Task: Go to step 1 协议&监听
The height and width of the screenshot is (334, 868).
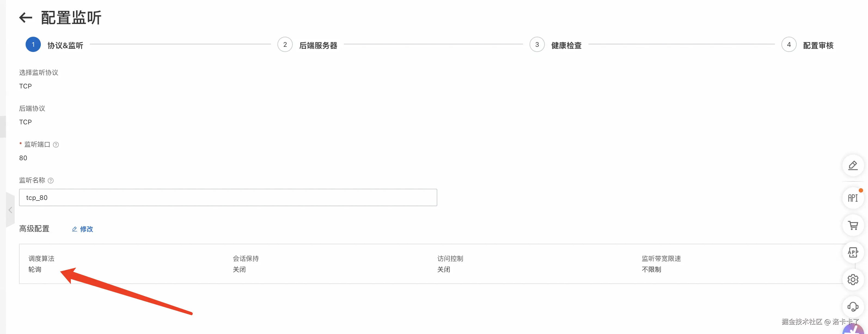Action: tap(33, 44)
